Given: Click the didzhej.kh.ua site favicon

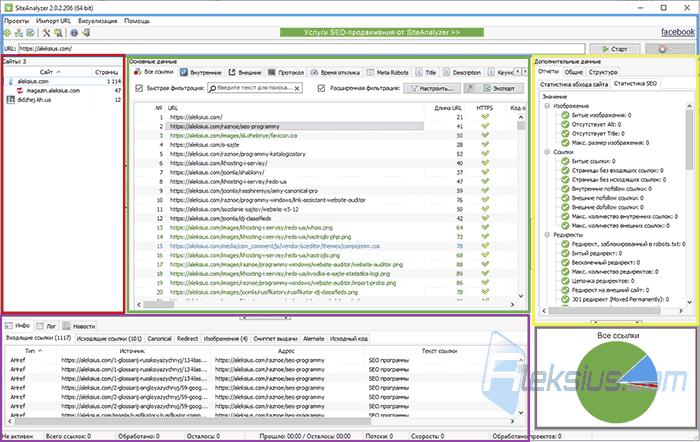Looking at the screenshot, I should [11, 100].
